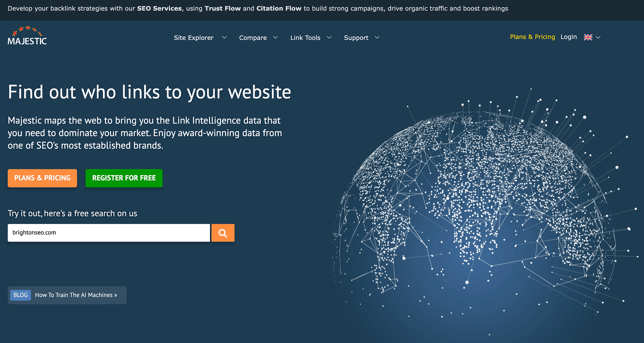Click the BLOG badge
644x343 pixels.
(x=20, y=295)
